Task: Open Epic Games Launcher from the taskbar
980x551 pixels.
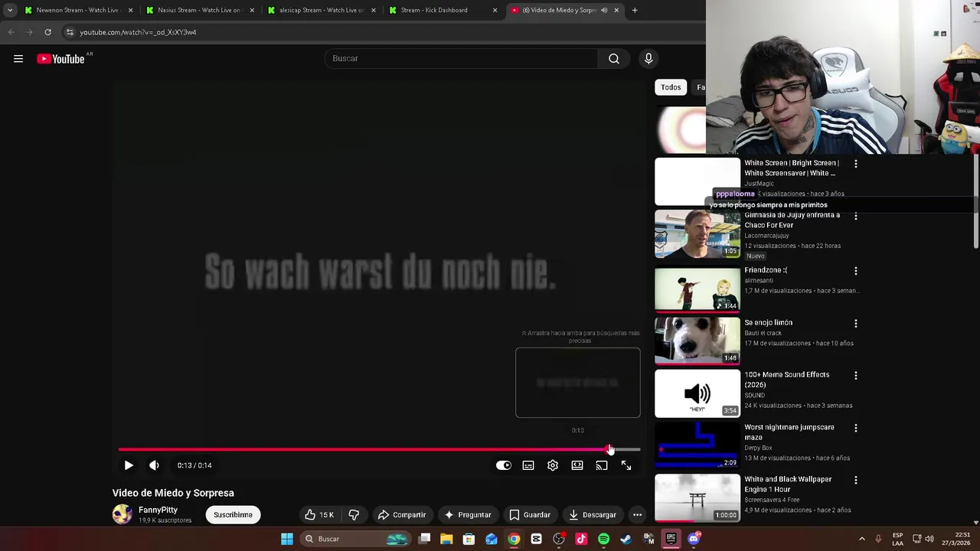Action: click(671, 539)
